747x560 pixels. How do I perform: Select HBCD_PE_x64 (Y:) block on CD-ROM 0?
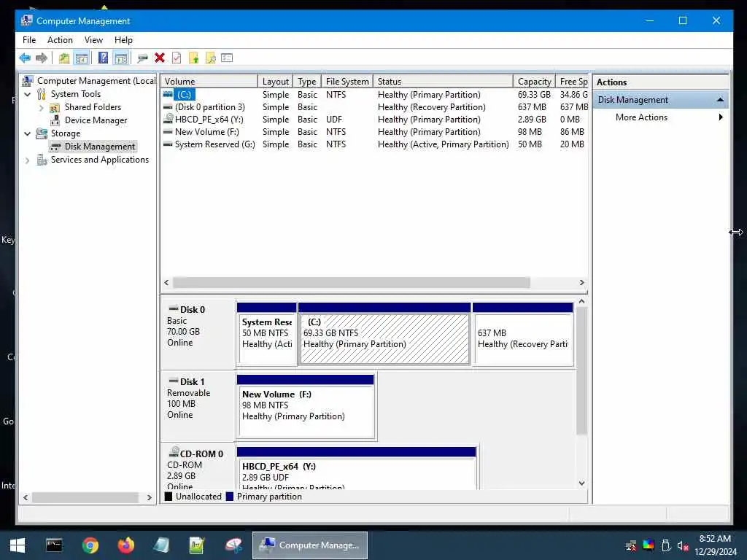point(356,469)
